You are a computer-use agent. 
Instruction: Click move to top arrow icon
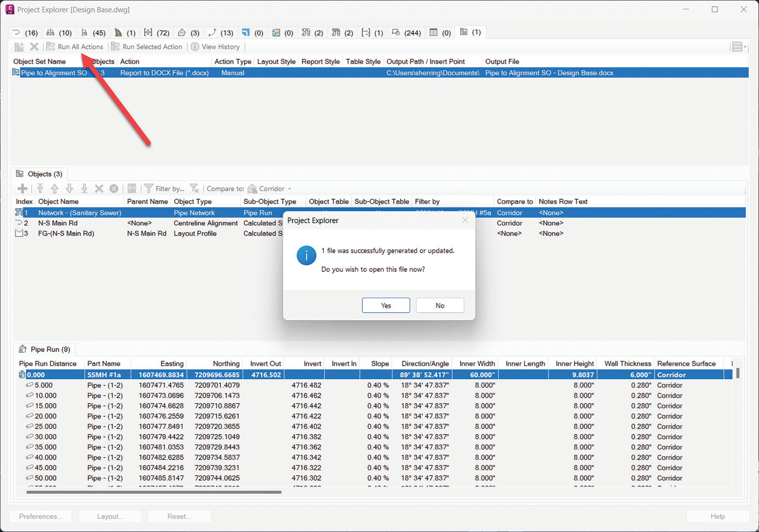coord(40,189)
